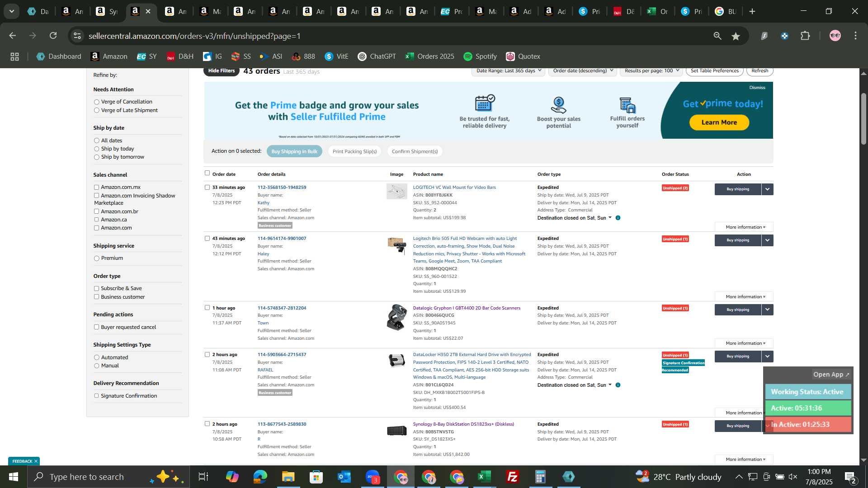
Task: Open the Chrome three-dot menu
Action: click(855, 36)
